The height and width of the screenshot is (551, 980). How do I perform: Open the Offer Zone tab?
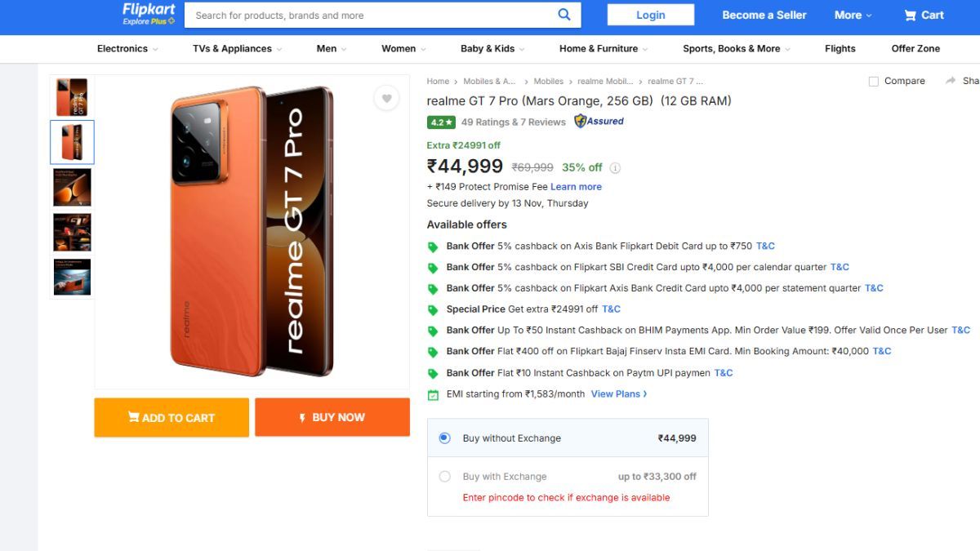pos(915,48)
